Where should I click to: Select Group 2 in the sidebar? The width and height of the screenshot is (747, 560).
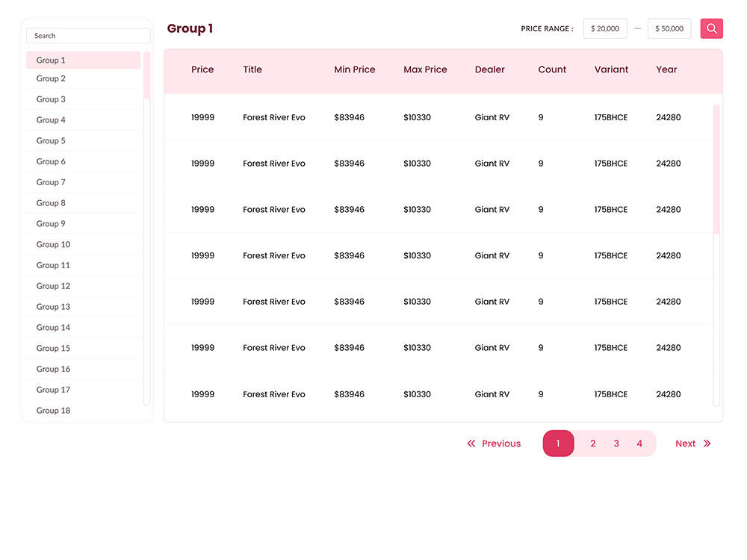[84, 78]
